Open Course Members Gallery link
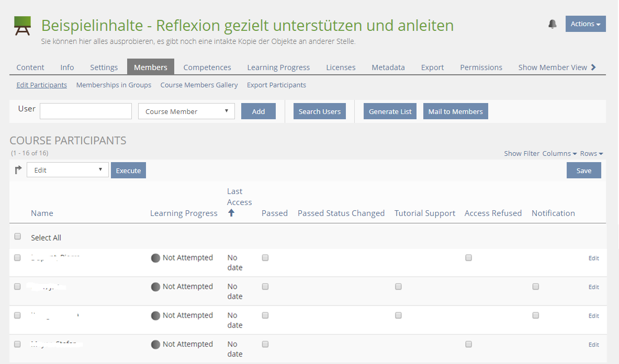The width and height of the screenshot is (619, 364). point(199,85)
